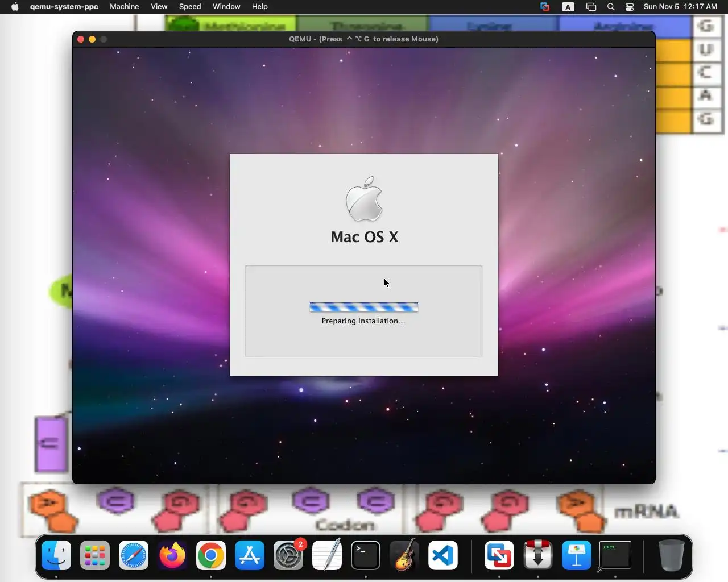Click the exec qemu icon in Dock

pyautogui.click(x=615, y=555)
